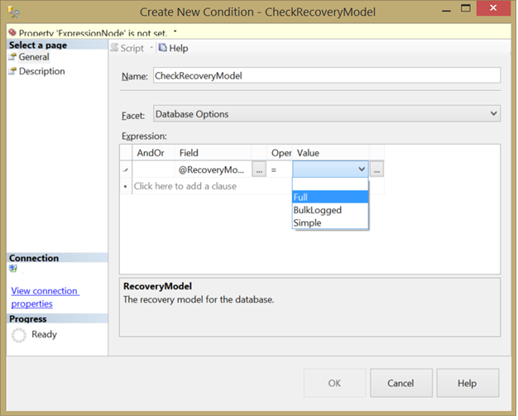
Task: Select the blank option in Value list
Action: tap(330, 184)
